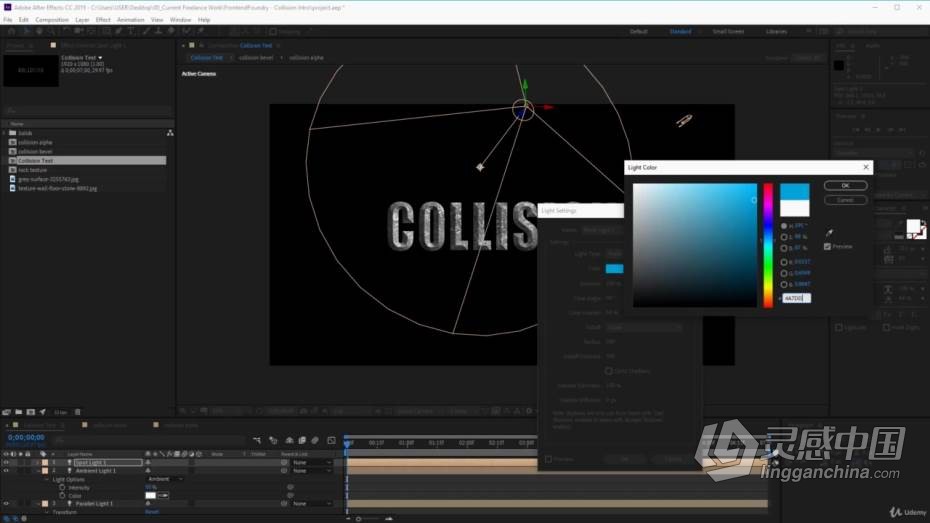Select the Selection tool in the toolbar
Viewport: 930px width, 523px height.
click(x=27, y=31)
